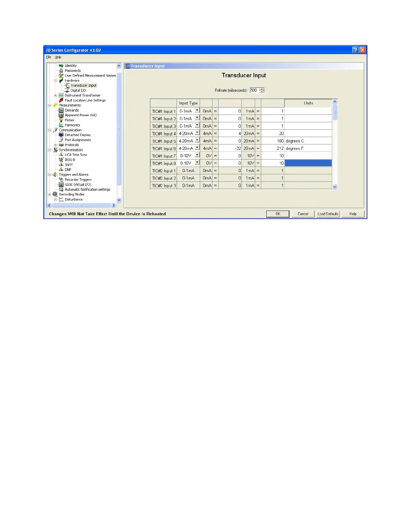Image resolution: width=411 pixels, height=532 pixels.
Task: Click the Communication connector icon
Action: [x=55, y=130]
